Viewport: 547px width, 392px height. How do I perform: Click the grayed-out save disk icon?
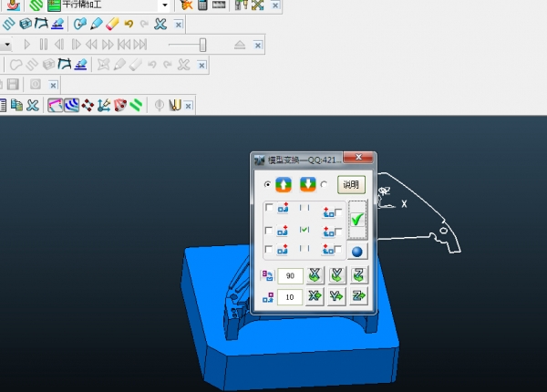point(13,85)
